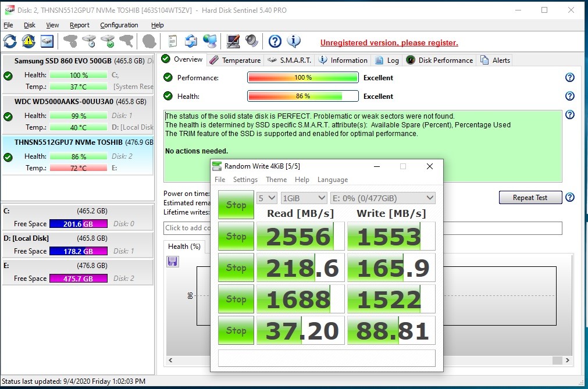Click the yellow warning refresh toolbar icon

click(x=28, y=41)
